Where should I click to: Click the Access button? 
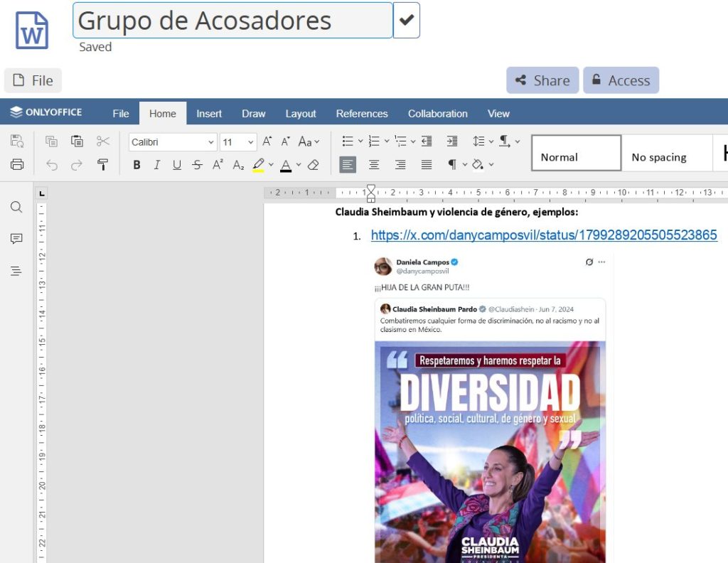pos(621,80)
